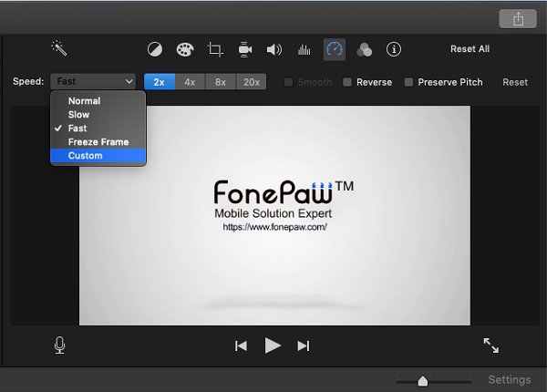Click the Reset All button
The image size is (547, 392).
coord(470,49)
